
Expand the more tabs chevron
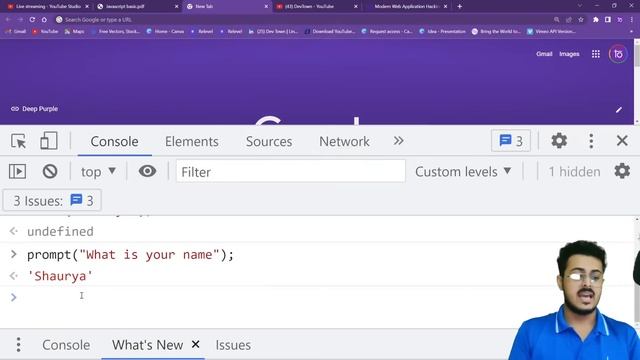coord(398,141)
